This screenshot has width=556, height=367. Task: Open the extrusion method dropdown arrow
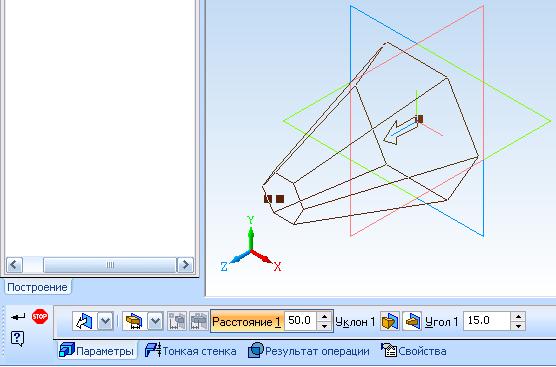click(155, 321)
